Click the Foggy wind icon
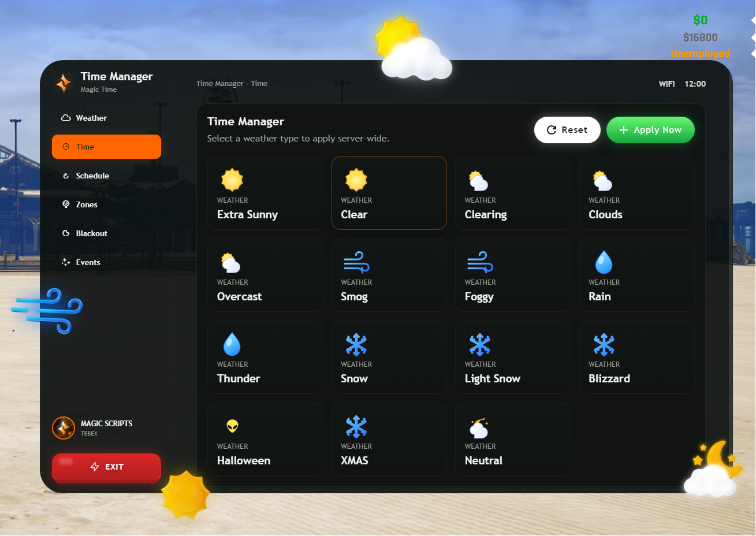 tap(480, 262)
